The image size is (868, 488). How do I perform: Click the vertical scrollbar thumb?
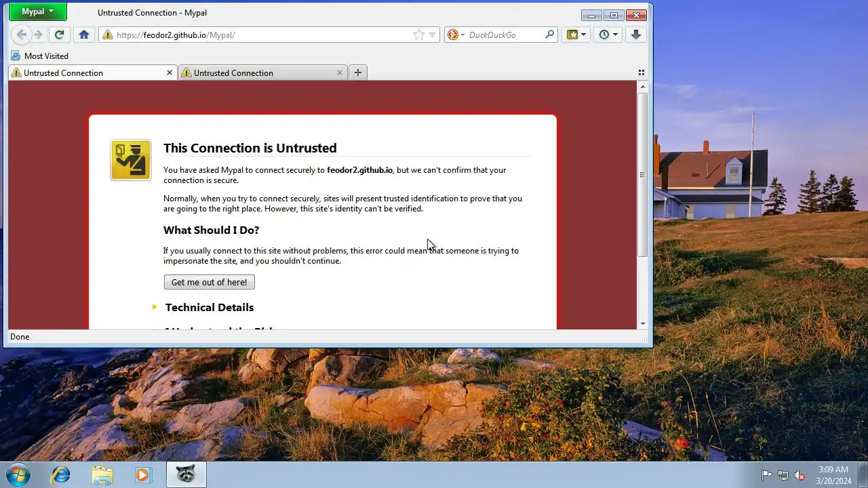(643, 174)
